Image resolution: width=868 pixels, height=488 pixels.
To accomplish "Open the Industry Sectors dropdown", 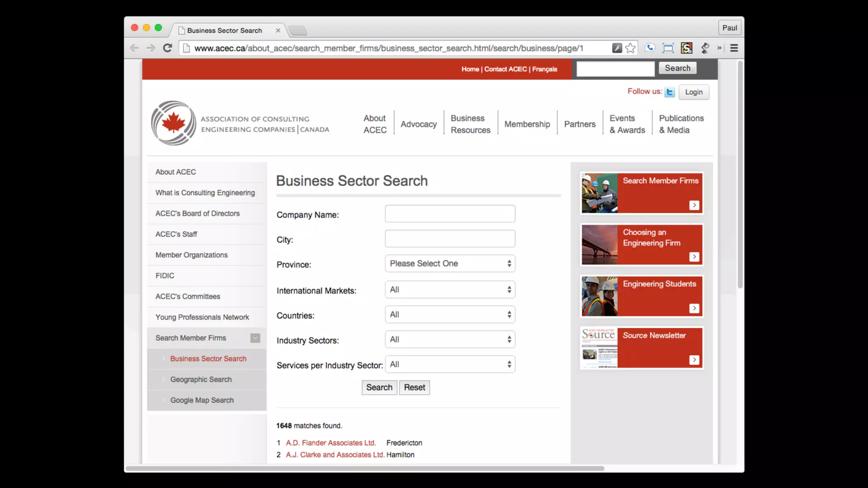I will coord(450,339).
